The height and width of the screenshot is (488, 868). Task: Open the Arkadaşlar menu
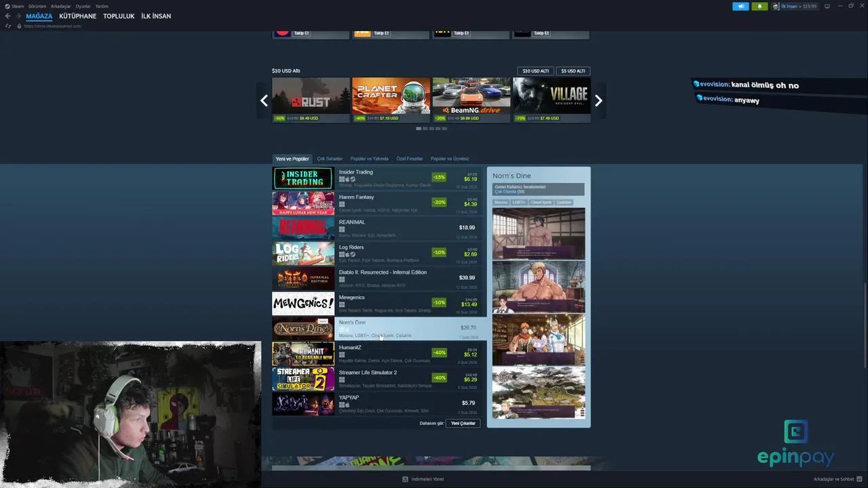(x=61, y=6)
